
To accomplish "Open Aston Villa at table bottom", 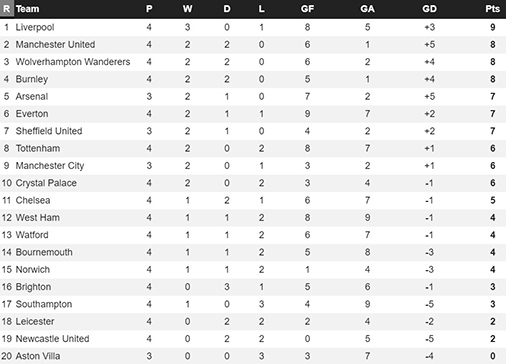I will 38,356.
